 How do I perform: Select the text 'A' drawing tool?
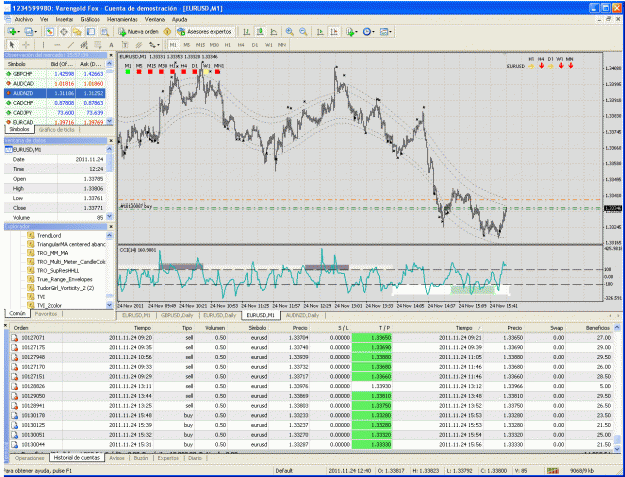(x=111, y=45)
